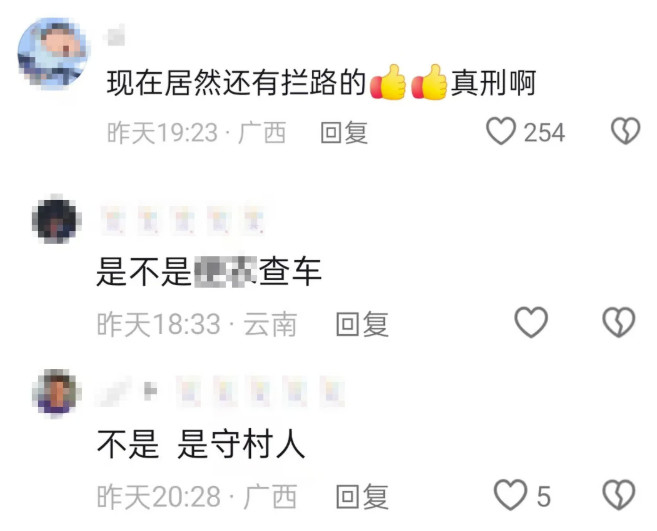This screenshot has height=531, width=657.
Task: Reply to the 19:23 广西 comment
Action: tap(344, 133)
